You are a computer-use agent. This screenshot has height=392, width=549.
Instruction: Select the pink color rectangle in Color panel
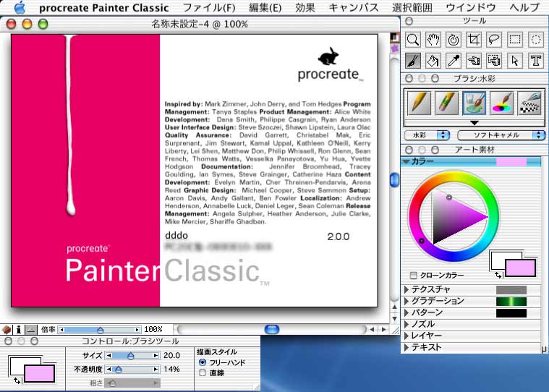(x=521, y=268)
